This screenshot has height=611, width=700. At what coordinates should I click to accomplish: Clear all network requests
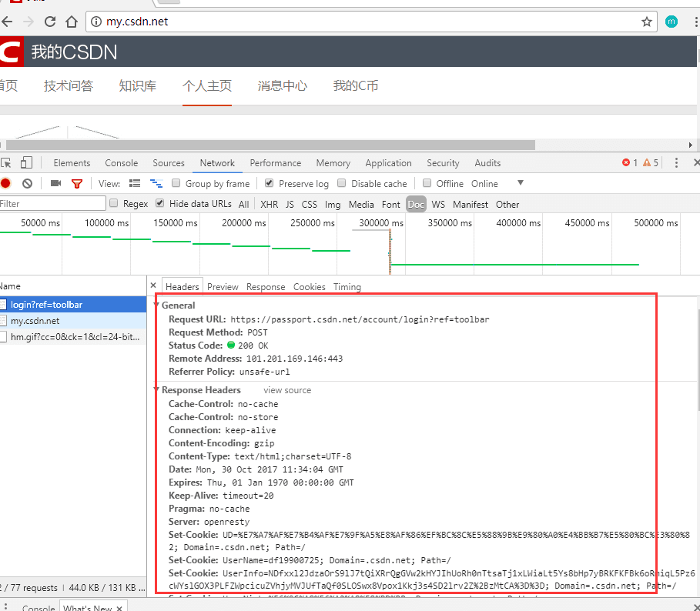[27, 183]
